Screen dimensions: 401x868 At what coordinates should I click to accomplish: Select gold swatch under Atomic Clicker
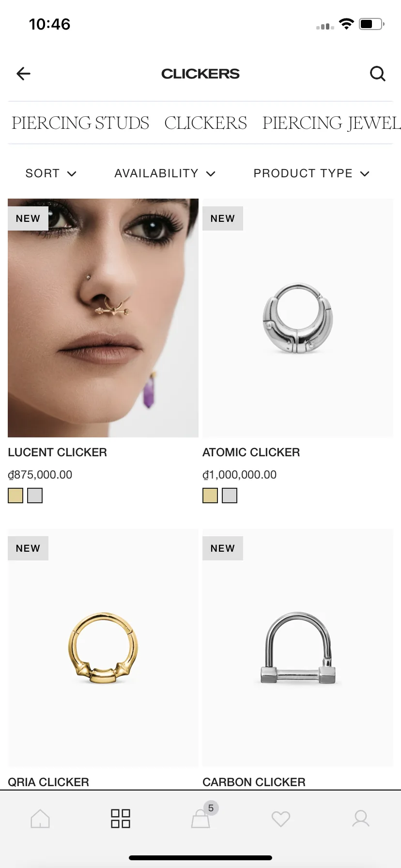(x=210, y=496)
